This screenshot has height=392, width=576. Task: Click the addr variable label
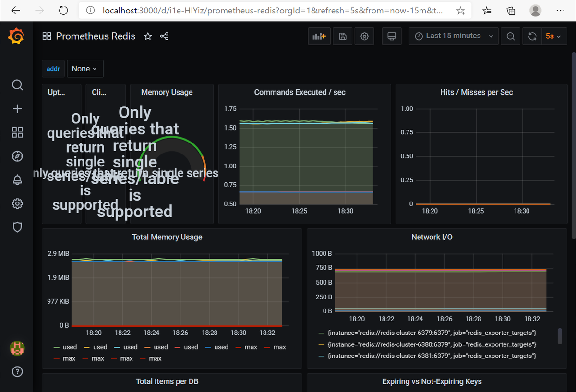53,69
